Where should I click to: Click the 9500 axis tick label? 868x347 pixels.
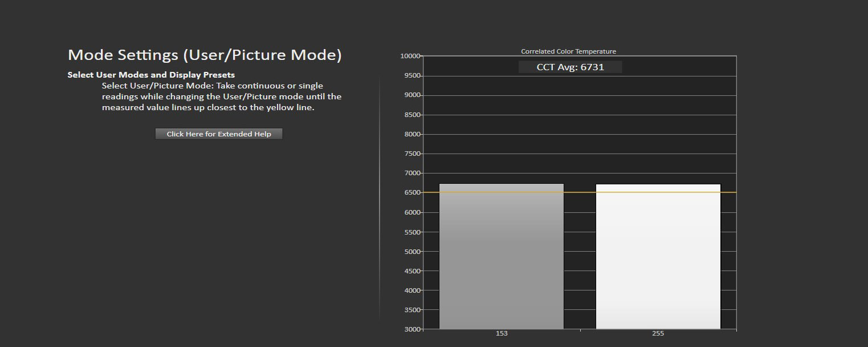click(x=411, y=75)
